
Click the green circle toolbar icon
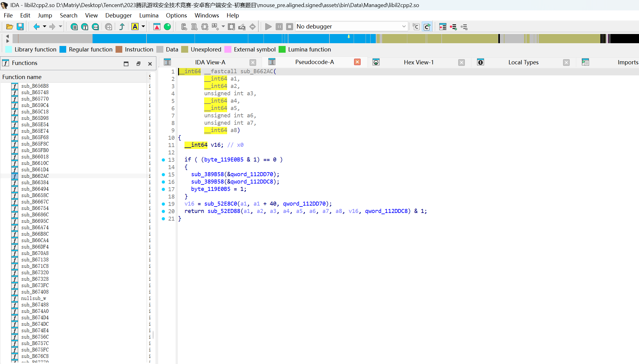(167, 27)
